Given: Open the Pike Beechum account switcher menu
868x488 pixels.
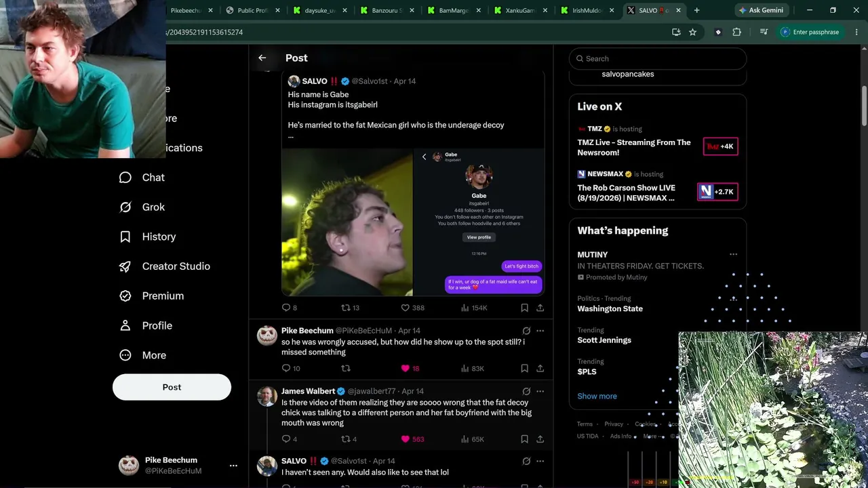Looking at the screenshot, I should click(x=233, y=466).
